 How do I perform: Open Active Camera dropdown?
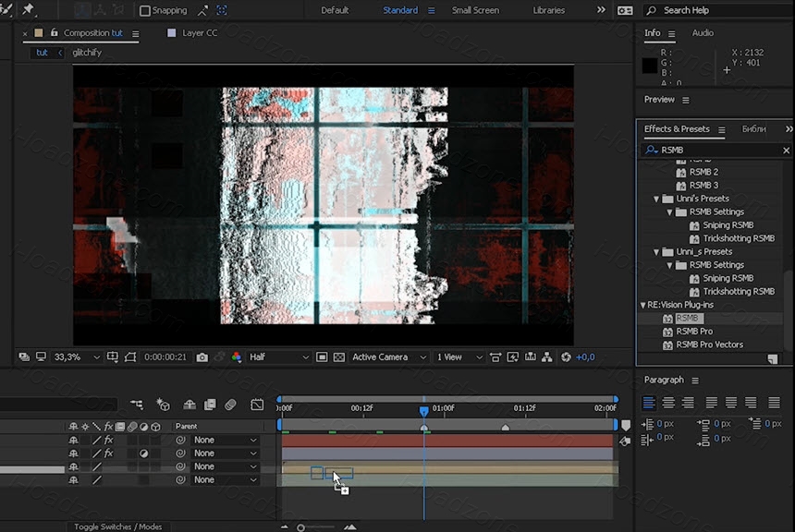click(x=389, y=357)
